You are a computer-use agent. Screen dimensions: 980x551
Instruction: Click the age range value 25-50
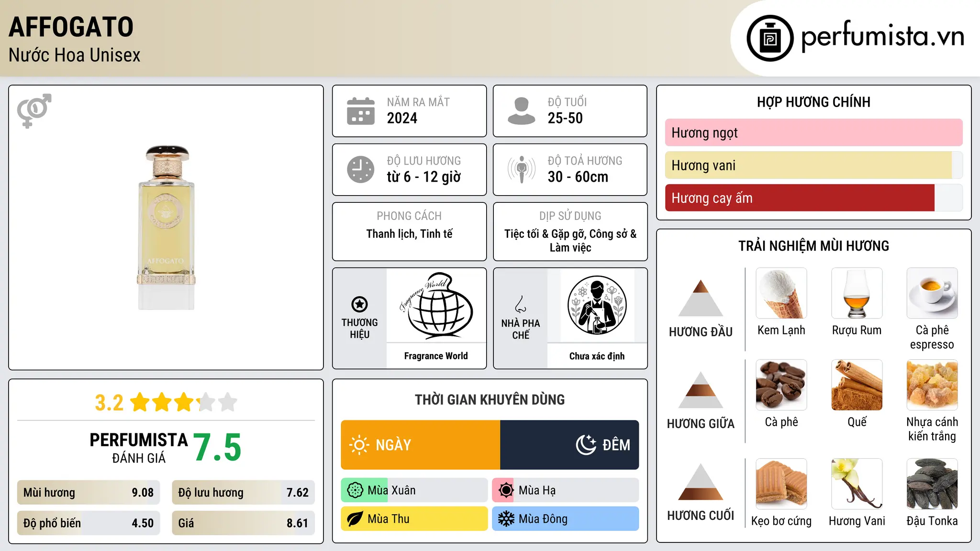point(565,118)
